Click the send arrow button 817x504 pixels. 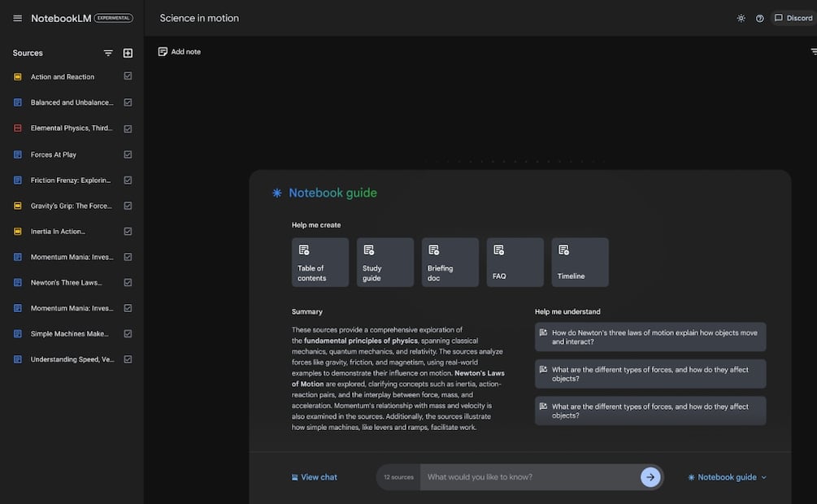pos(650,477)
